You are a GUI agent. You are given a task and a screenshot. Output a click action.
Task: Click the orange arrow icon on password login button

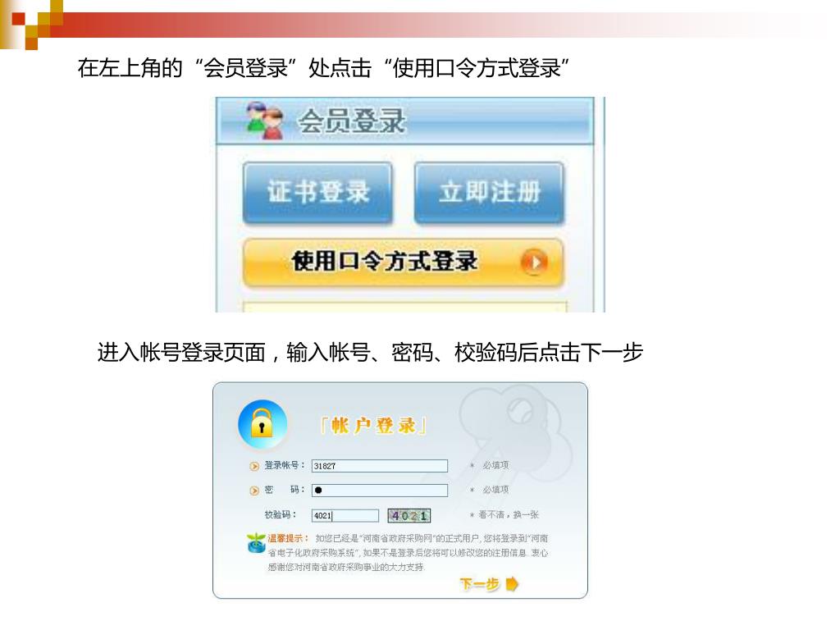click(533, 262)
